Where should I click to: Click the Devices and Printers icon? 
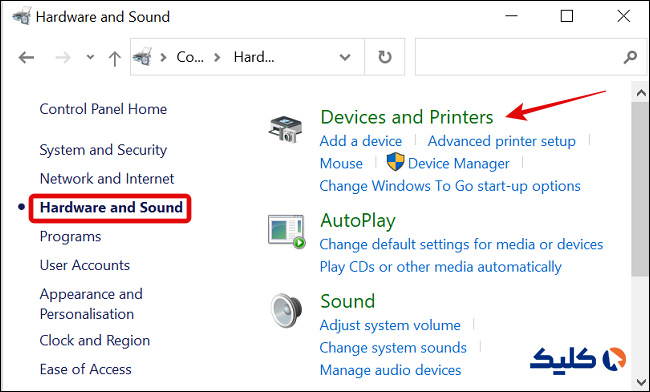pyautogui.click(x=286, y=129)
